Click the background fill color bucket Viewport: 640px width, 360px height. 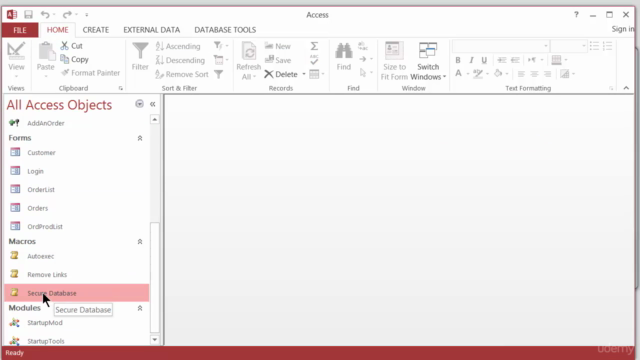tap(498, 73)
